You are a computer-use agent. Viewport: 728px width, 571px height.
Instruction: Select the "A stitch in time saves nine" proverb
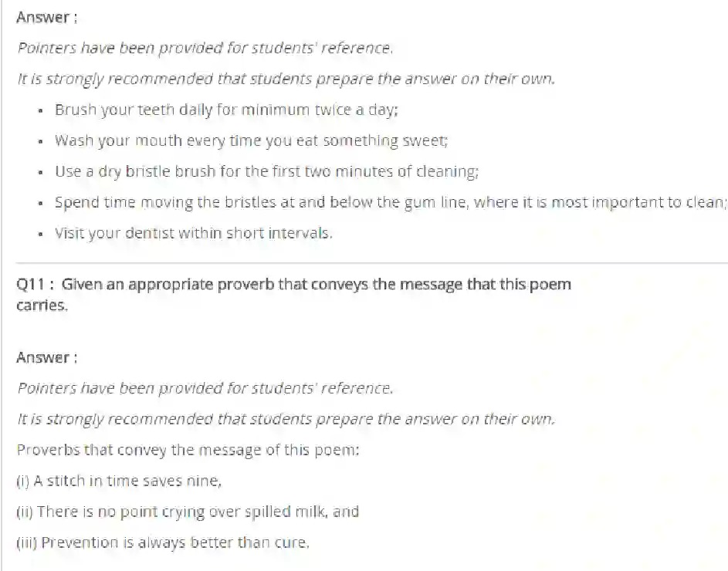119,481
